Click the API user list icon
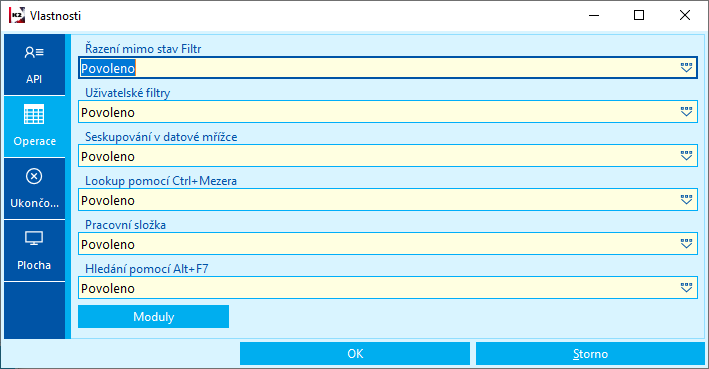The image size is (709, 369). pos(34,52)
